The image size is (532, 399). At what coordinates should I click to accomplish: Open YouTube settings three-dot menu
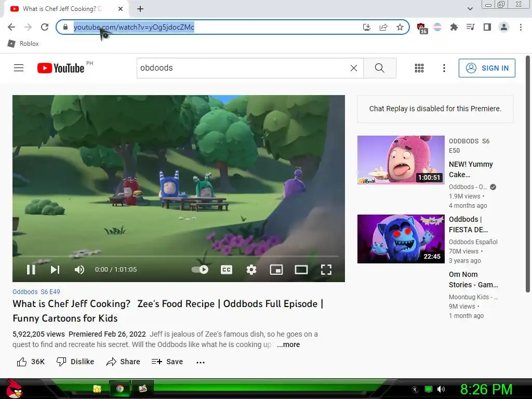(x=444, y=68)
